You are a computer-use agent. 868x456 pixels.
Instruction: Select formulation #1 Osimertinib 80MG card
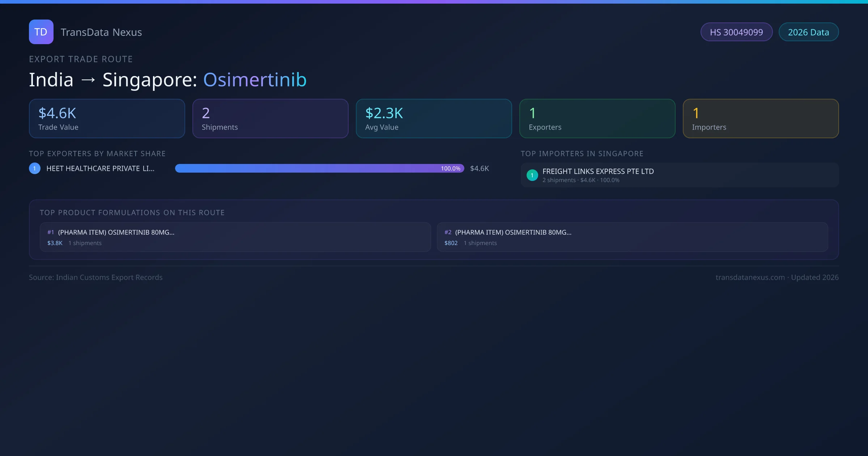235,237
